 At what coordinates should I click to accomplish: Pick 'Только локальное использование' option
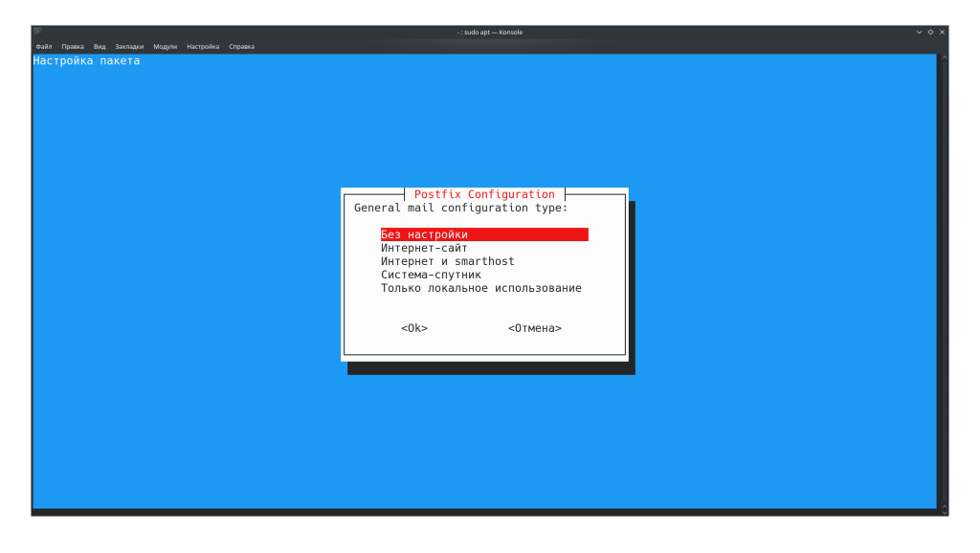(x=481, y=288)
